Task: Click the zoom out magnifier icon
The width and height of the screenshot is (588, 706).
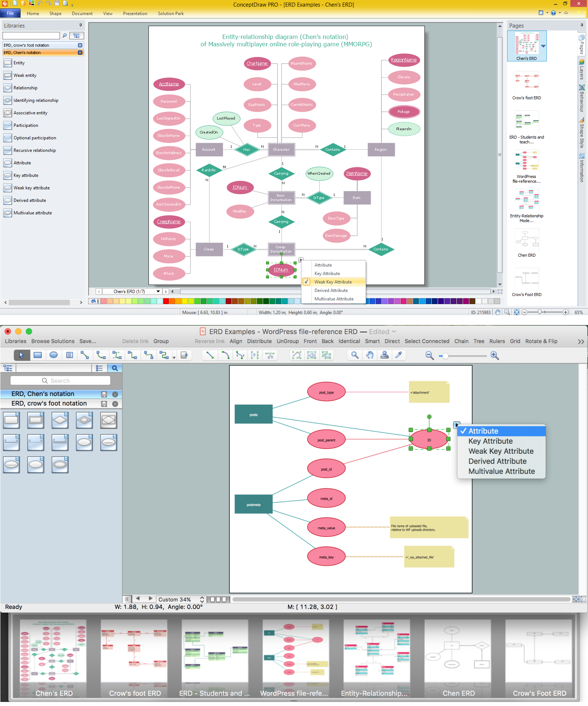Action: pyautogui.click(x=429, y=356)
